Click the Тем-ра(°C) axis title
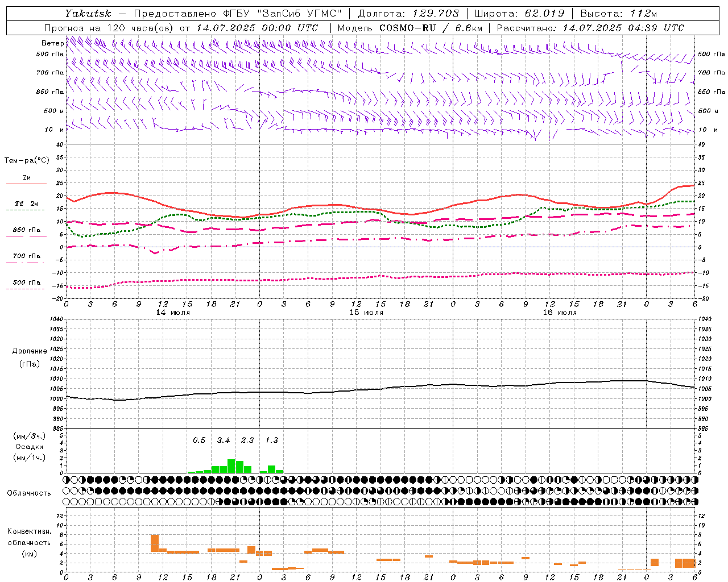728x582 pixels. pos(27,160)
